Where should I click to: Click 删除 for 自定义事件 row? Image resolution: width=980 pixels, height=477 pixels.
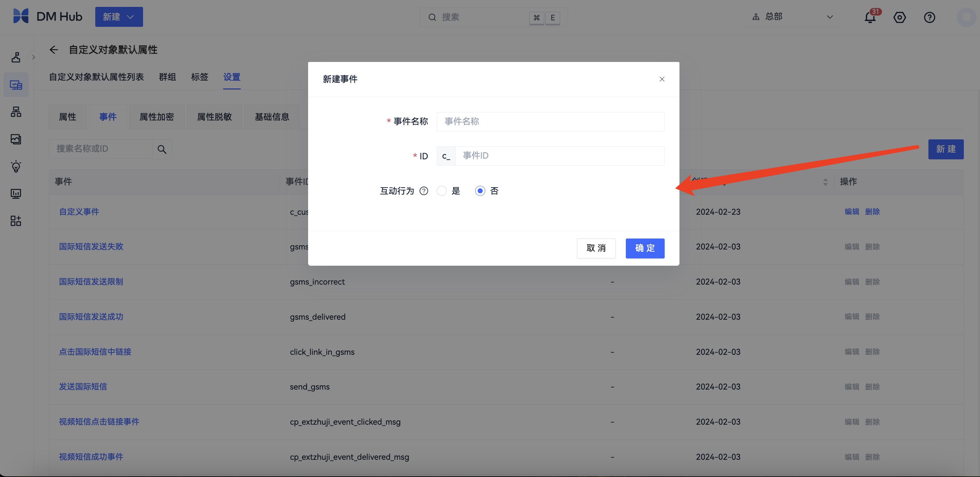pyautogui.click(x=872, y=212)
